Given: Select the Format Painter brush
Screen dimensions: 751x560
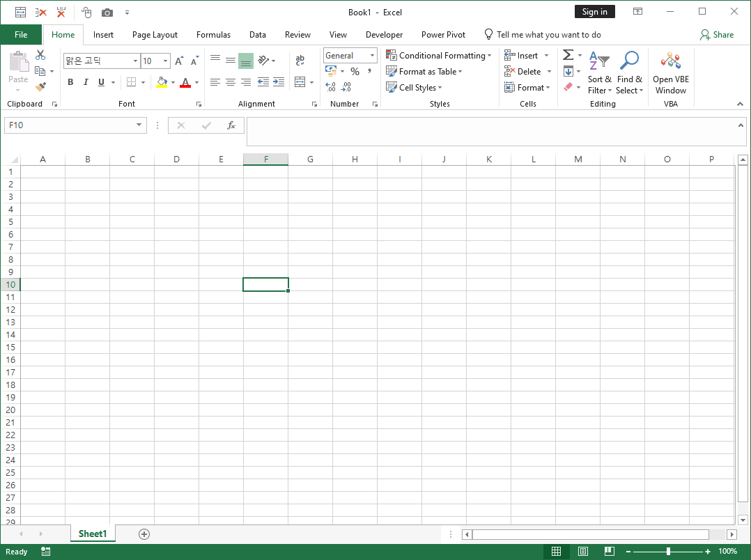Looking at the screenshot, I should (x=40, y=86).
